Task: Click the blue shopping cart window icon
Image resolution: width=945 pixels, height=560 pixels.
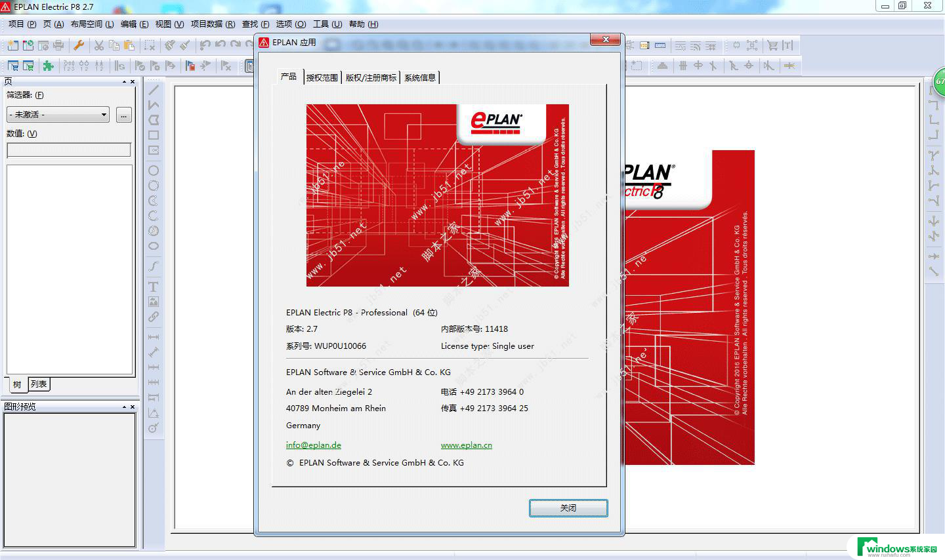Action: [x=12, y=66]
